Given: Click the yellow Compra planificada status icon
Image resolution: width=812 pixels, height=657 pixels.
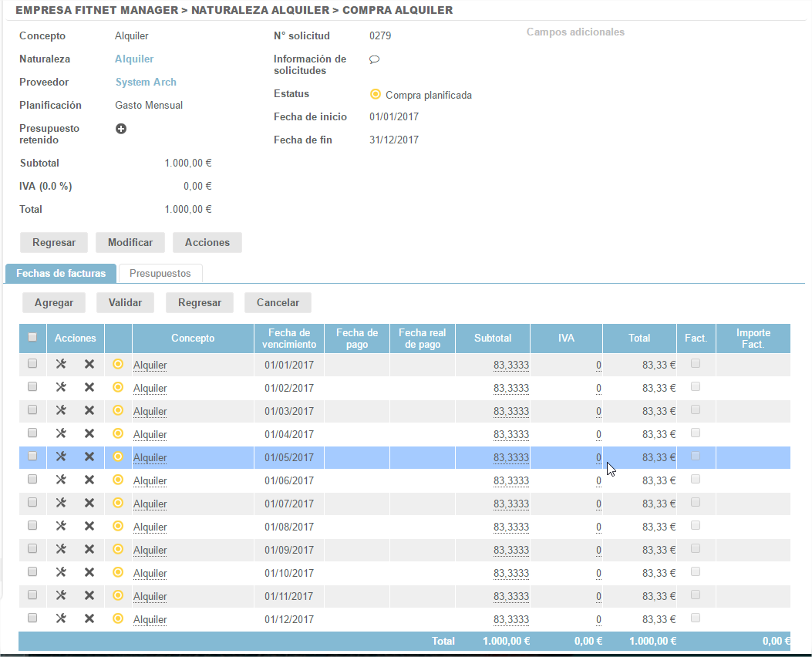Looking at the screenshot, I should (376, 95).
